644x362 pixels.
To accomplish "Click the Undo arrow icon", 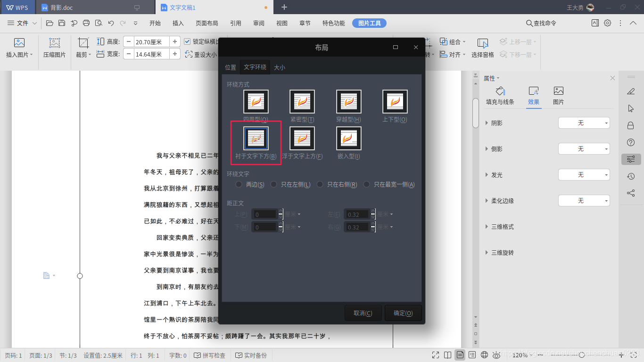I will (111, 23).
